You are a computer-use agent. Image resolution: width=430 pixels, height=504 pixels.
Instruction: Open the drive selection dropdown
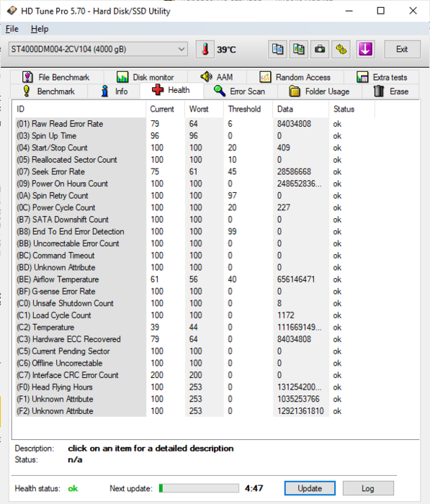pos(98,49)
